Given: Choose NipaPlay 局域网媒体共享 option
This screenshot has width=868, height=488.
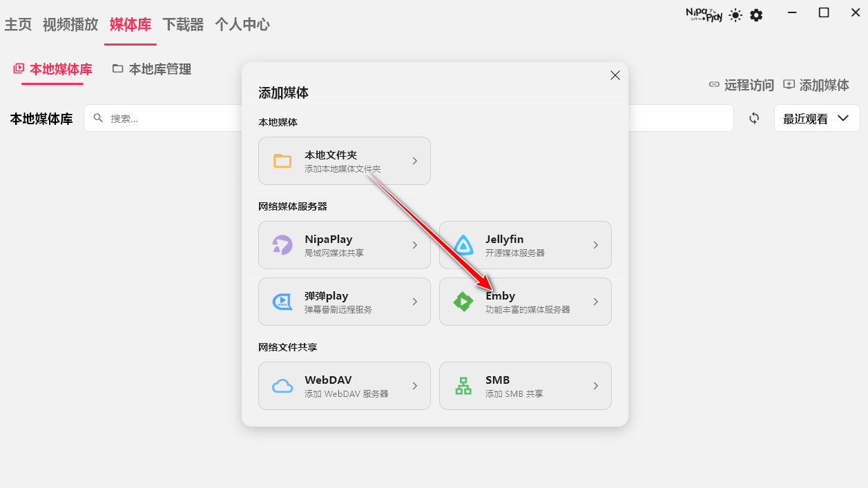Looking at the screenshot, I should point(345,245).
